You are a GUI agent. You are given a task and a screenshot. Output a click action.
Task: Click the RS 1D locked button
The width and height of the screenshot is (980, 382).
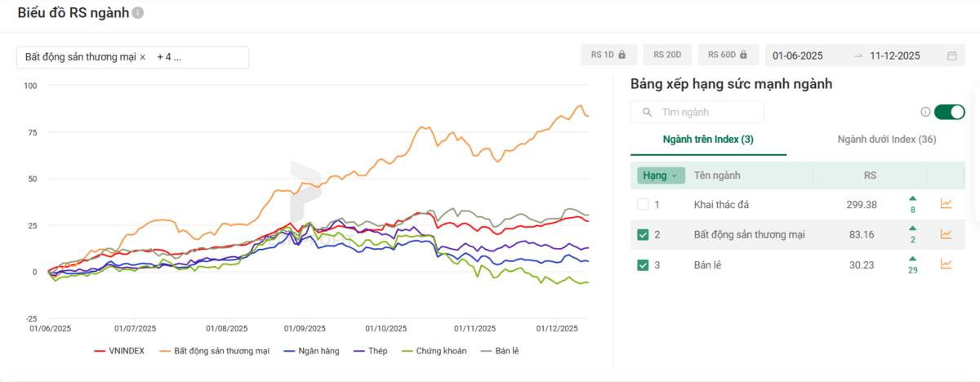point(608,55)
